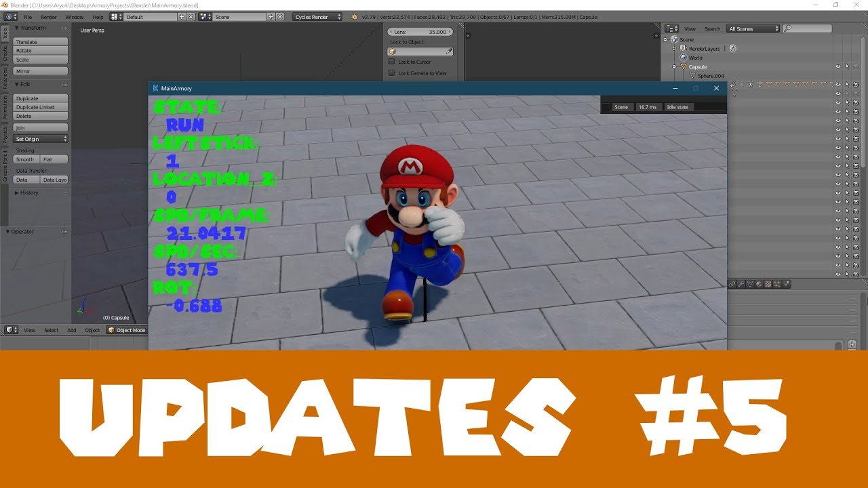Open the All Scenes display dropdown
This screenshot has width=868, height=488.
753,28
